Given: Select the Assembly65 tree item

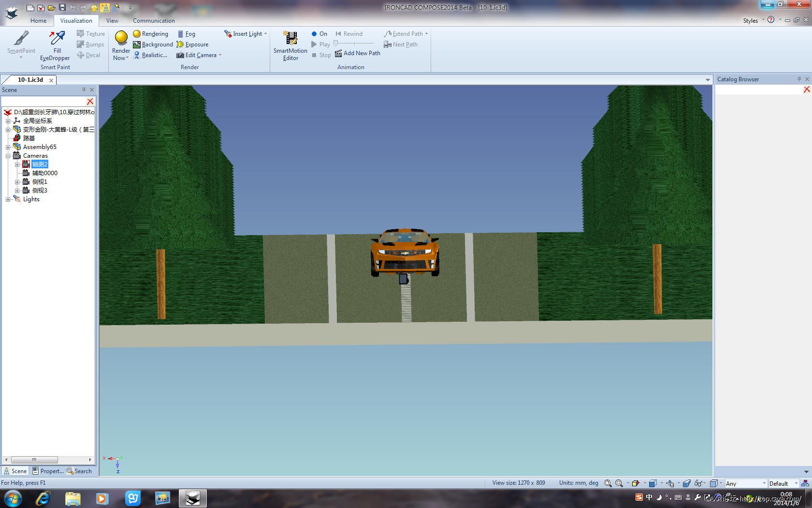Looking at the screenshot, I should click(40, 147).
